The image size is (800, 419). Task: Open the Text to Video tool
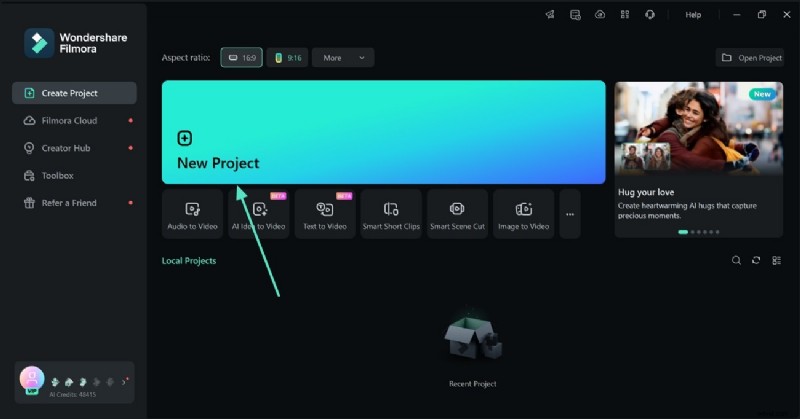(325, 214)
